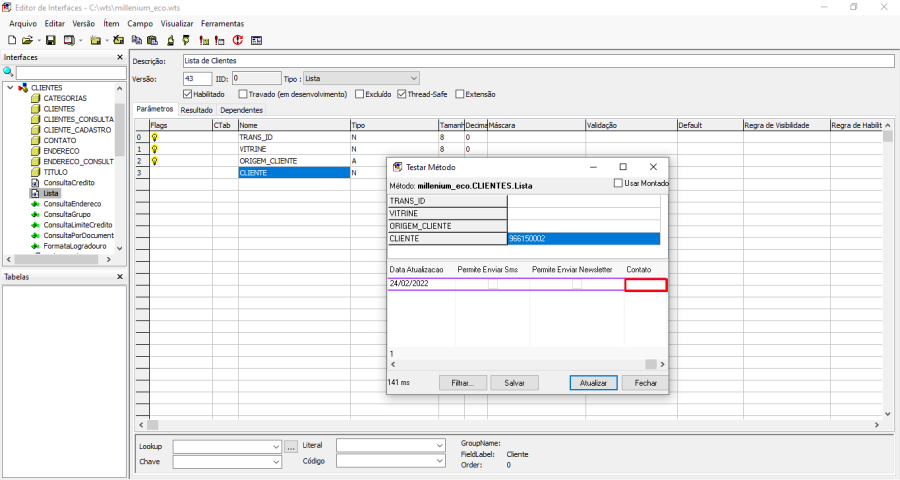Image resolution: width=900 pixels, height=480 pixels.
Task: Close the Tabelas panel
Action: (x=119, y=277)
